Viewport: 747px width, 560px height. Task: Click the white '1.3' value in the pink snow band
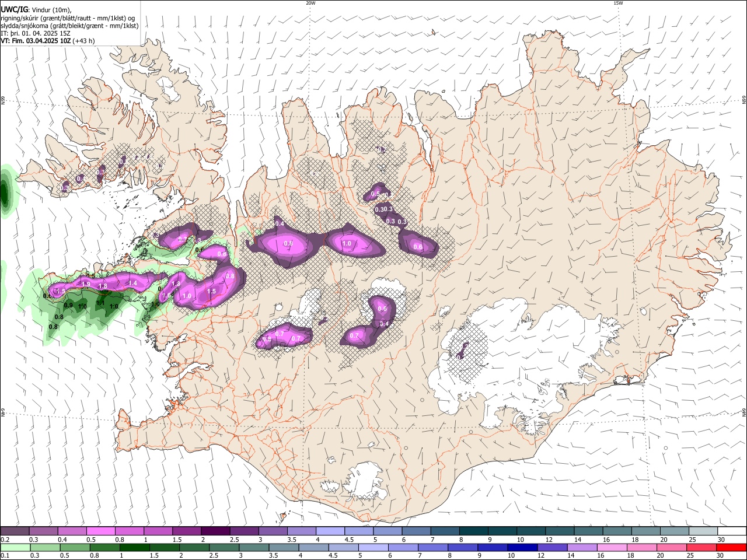click(x=176, y=284)
